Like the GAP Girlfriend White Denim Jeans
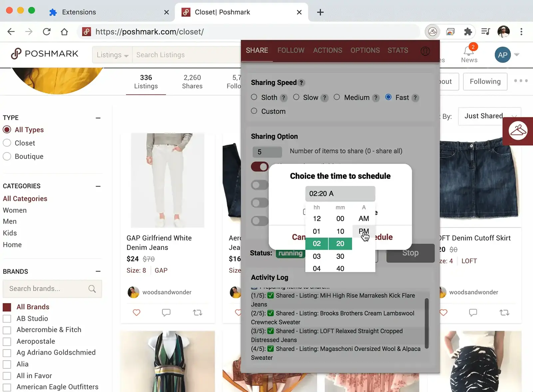Screen dimensions: 533x392 137,312
